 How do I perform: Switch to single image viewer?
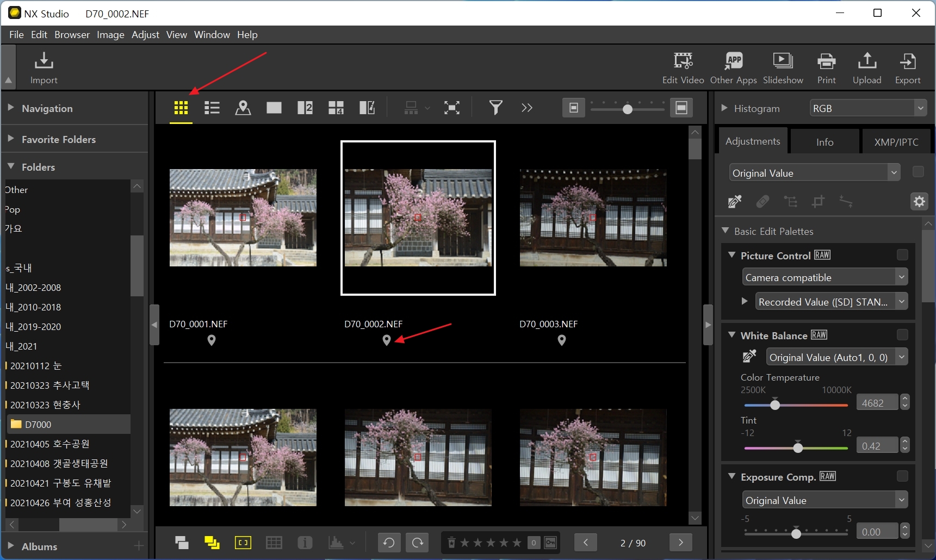click(274, 108)
